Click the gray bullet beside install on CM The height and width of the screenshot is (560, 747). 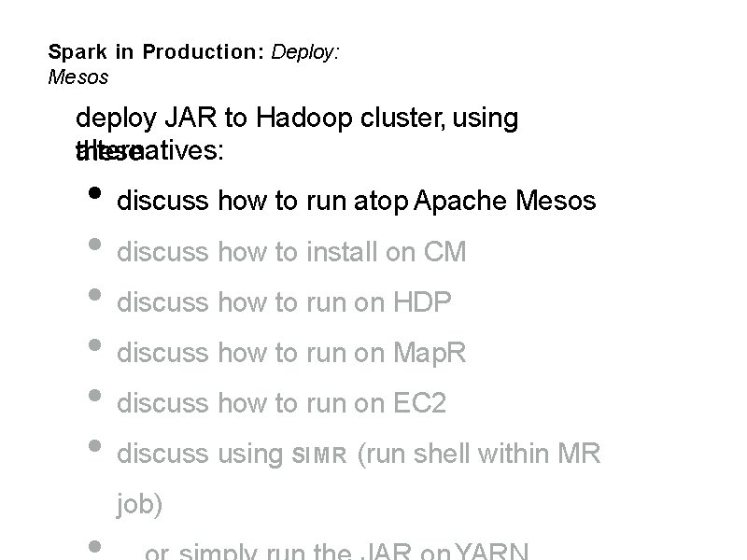tap(95, 244)
